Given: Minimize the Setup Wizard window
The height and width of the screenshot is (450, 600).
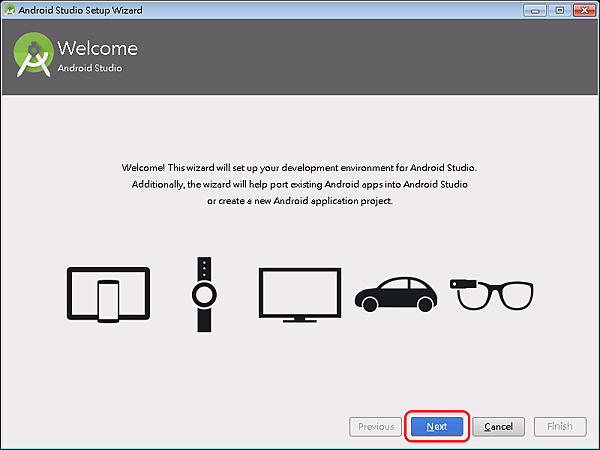Looking at the screenshot, I should click(535, 10).
